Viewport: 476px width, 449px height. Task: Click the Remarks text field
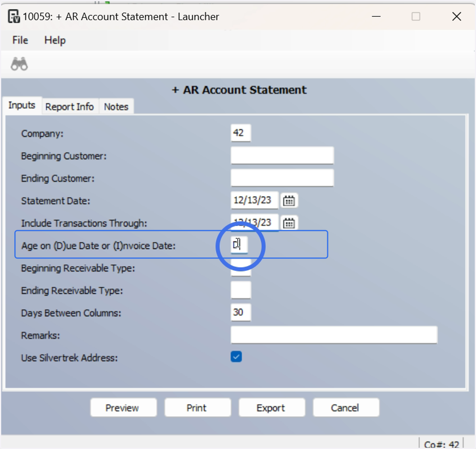tap(334, 335)
